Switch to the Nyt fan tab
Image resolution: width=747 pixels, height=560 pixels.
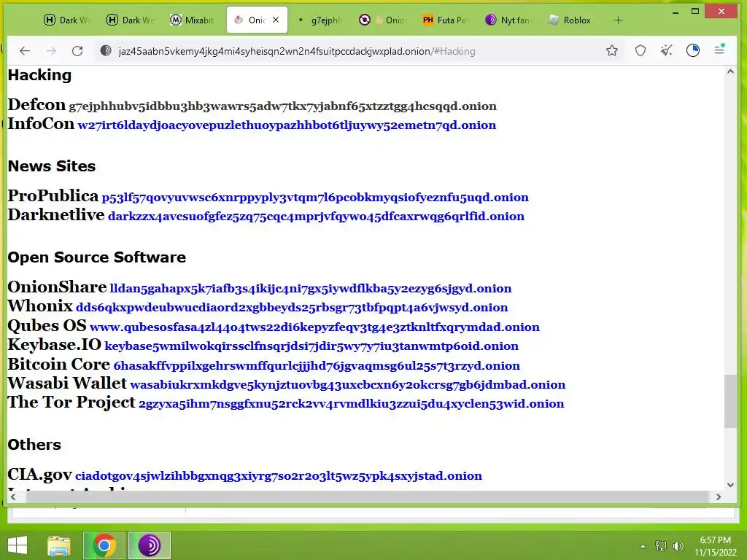tap(508, 20)
